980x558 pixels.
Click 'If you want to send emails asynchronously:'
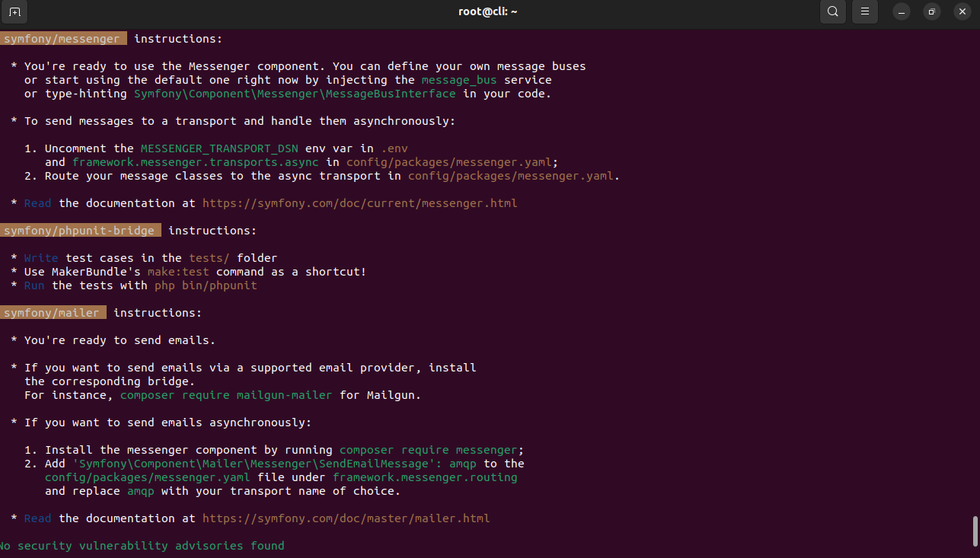(168, 422)
